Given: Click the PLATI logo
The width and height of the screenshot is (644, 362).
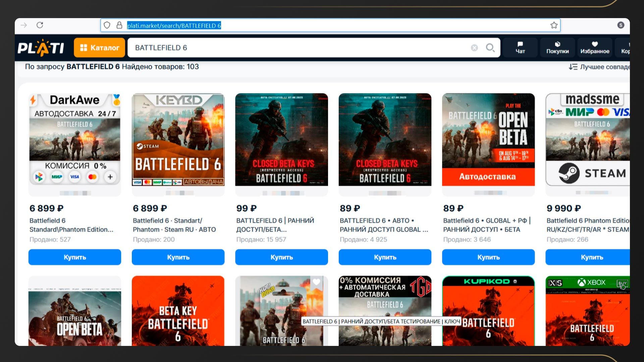Looking at the screenshot, I should tap(41, 48).
